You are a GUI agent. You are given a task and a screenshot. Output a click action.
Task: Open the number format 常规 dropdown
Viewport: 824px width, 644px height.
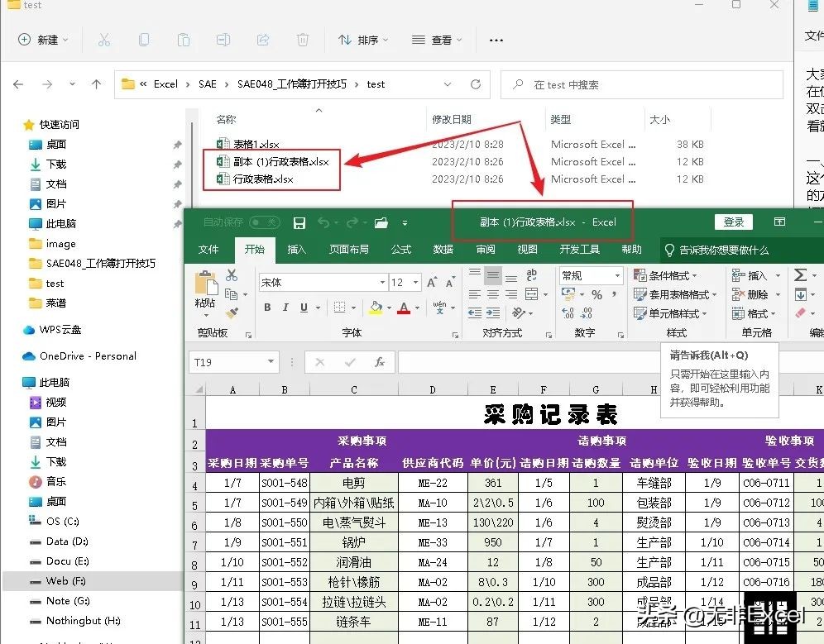pyautogui.click(x=617, y=275)
